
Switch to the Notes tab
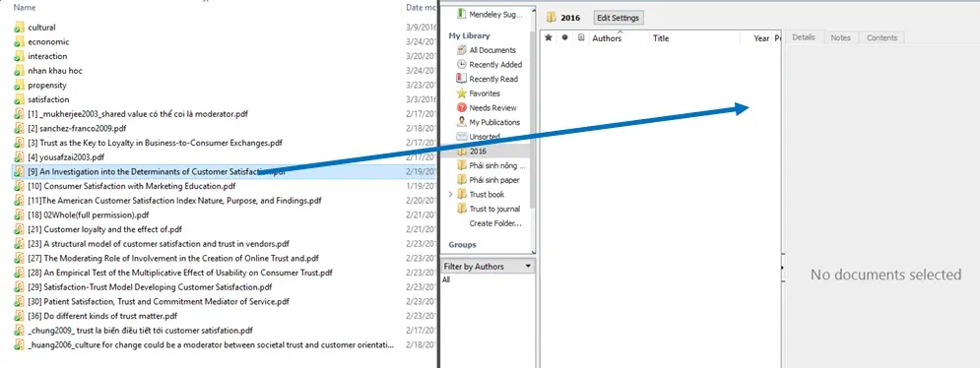840,37
